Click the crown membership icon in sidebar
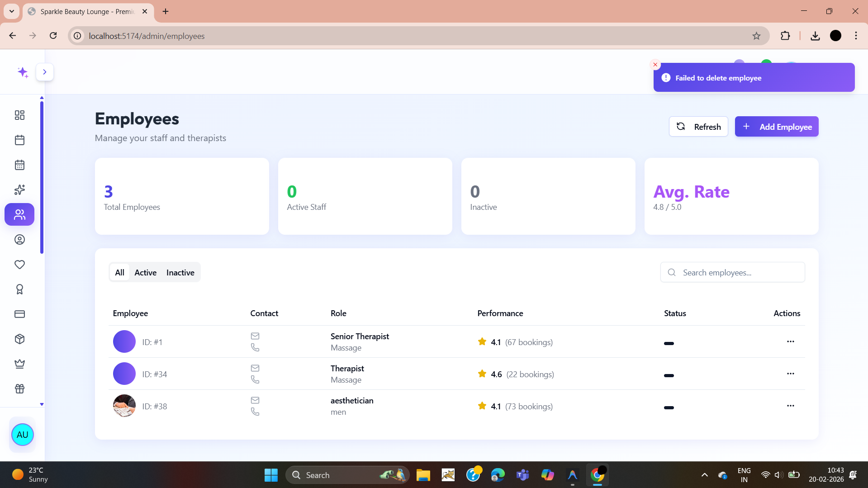This screenshot has width=868, height=488. tap(19, 364)
